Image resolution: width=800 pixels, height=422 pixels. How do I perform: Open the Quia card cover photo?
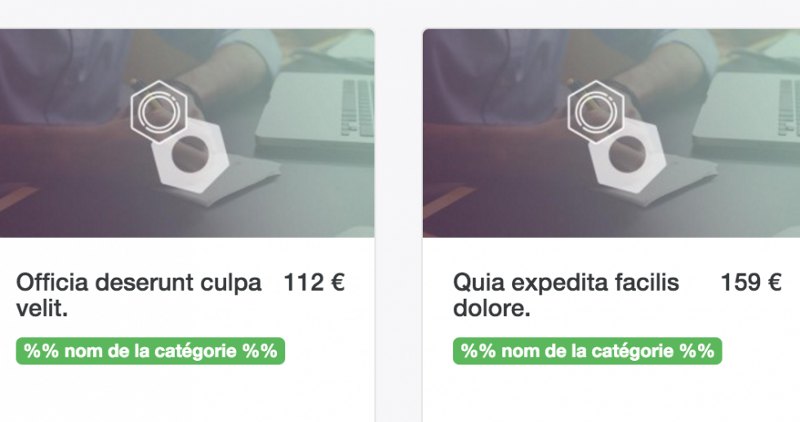(x=611, y=133)
